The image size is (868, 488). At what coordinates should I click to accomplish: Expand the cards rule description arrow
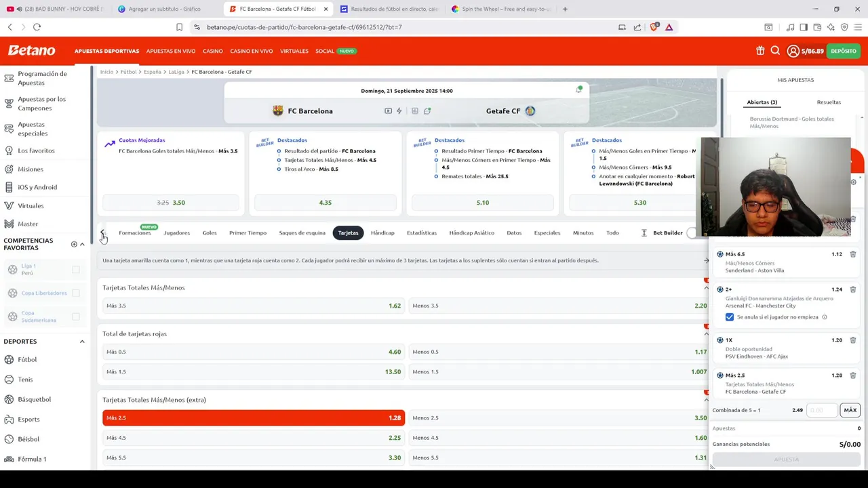(x=706, y=260)
